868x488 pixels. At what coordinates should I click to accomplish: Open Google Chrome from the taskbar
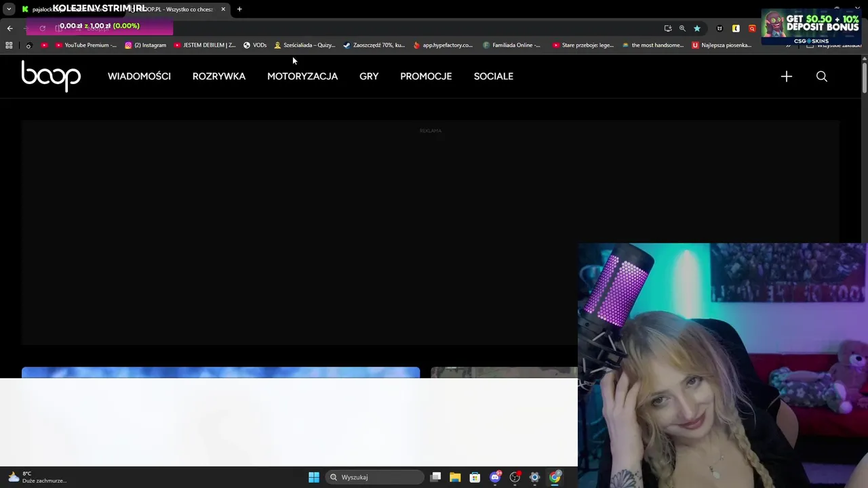coord(555,477)
